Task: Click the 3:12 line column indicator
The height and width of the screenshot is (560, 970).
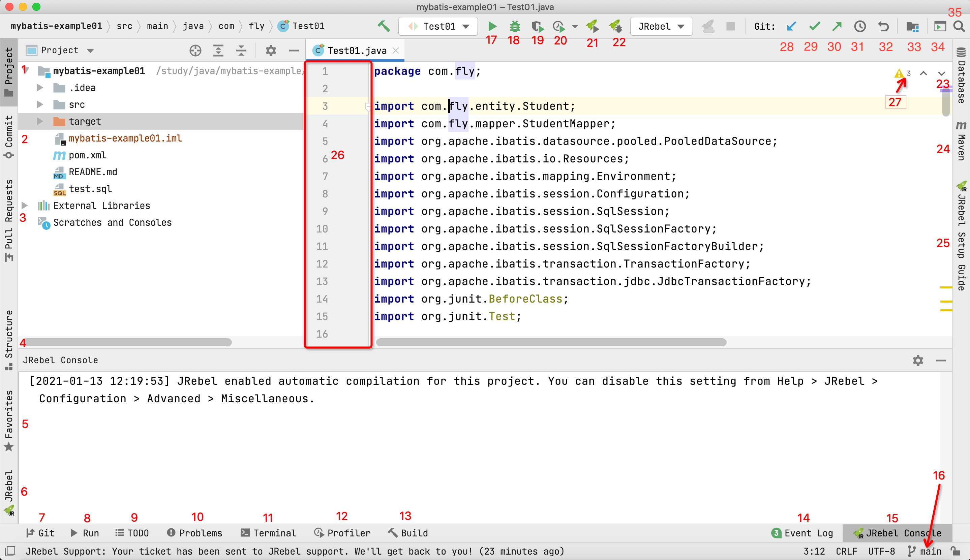Action: pos(814,551)
